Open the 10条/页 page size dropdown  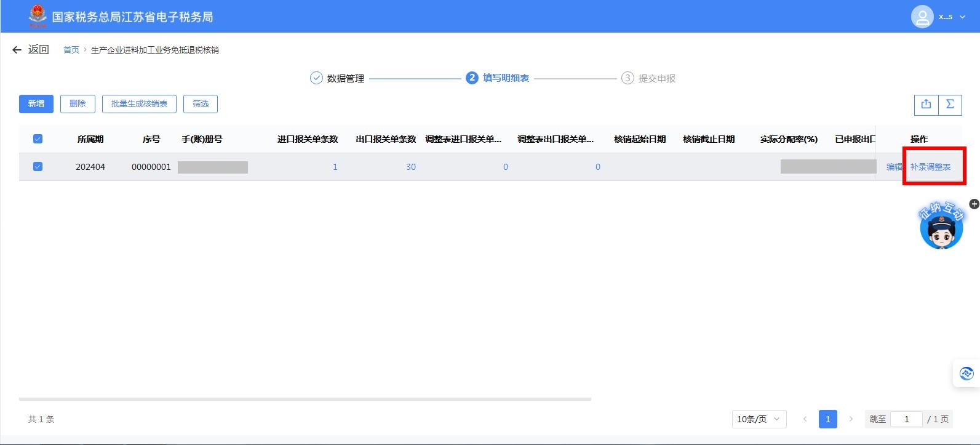(x=759, y=419)
